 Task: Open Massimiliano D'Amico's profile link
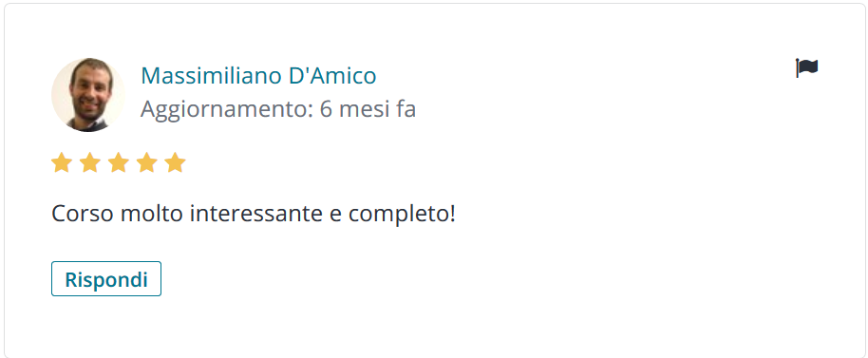point(258,76)
